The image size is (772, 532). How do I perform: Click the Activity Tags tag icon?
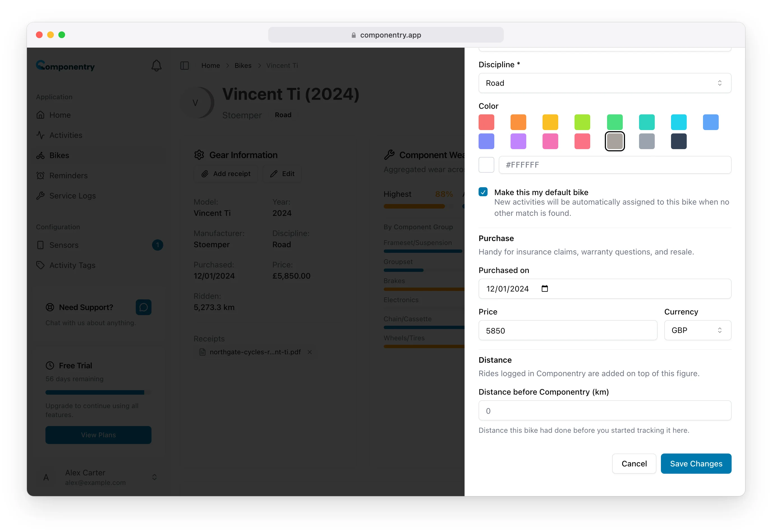40,265
